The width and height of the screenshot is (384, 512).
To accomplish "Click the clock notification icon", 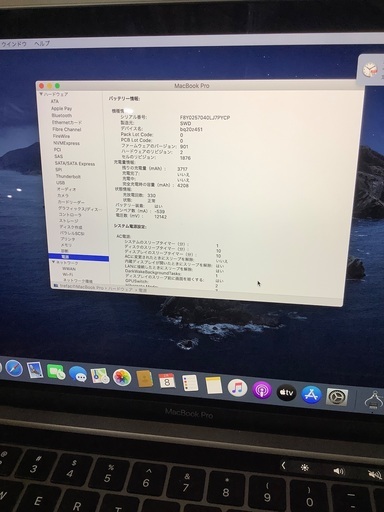I will [369, 70].
